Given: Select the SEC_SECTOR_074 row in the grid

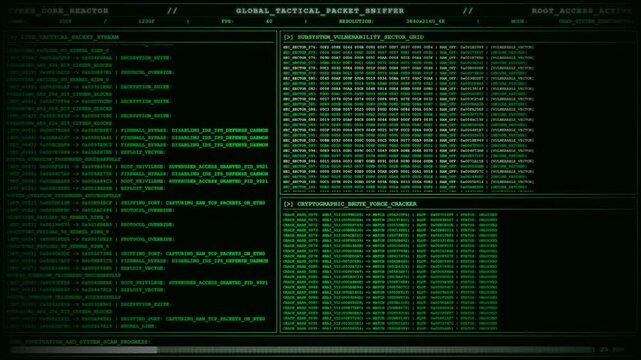Looking at the screenshot, I should pos(408,47).
